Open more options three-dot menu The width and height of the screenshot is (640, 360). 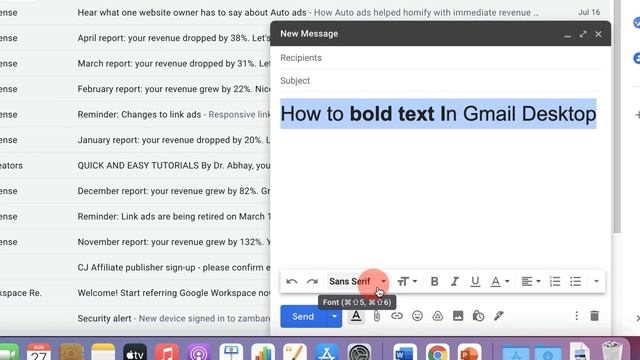point(576,316)
